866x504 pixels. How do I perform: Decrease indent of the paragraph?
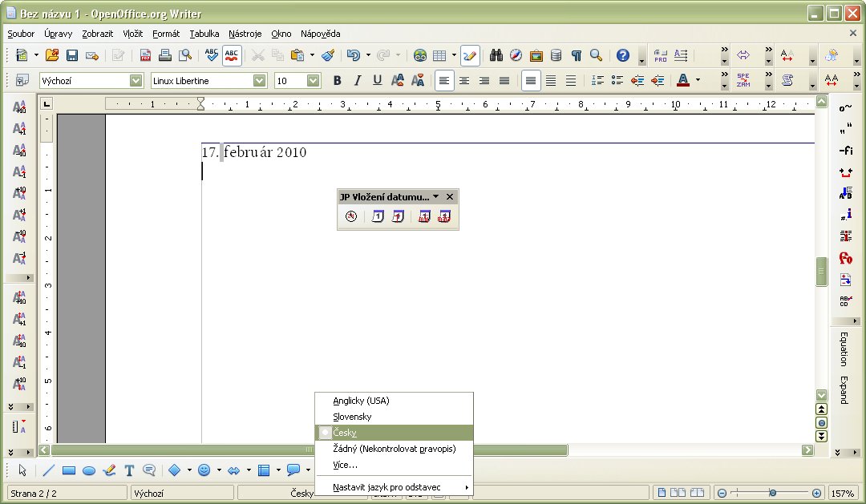pyautogui.click(x=637, y=81)
